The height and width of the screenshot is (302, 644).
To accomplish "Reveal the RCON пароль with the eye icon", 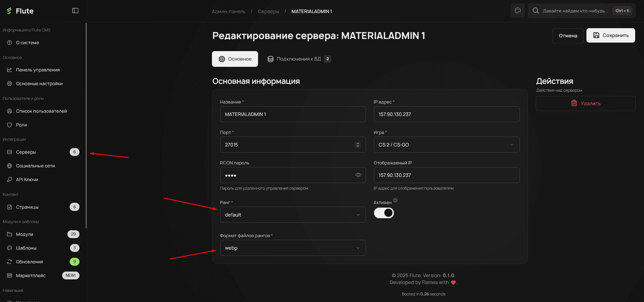I will 358,175.
